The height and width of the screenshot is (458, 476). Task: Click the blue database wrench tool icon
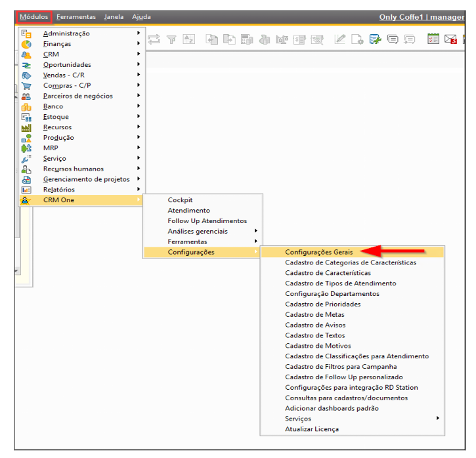click(x=375, y=39)
